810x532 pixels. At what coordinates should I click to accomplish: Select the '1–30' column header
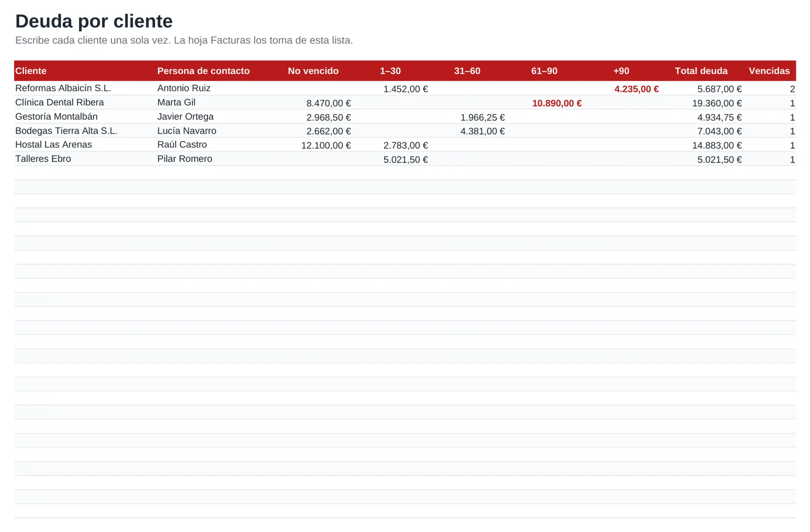[390, 71]
